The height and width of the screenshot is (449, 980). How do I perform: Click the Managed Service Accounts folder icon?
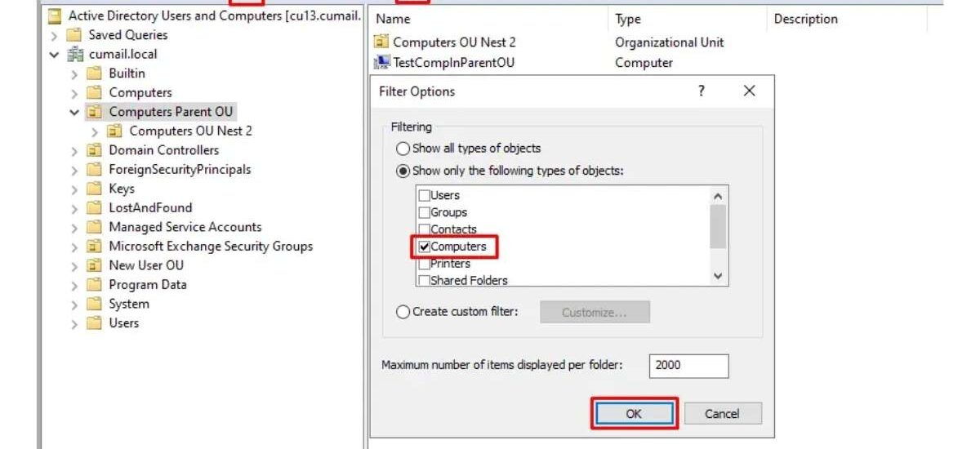95,227
